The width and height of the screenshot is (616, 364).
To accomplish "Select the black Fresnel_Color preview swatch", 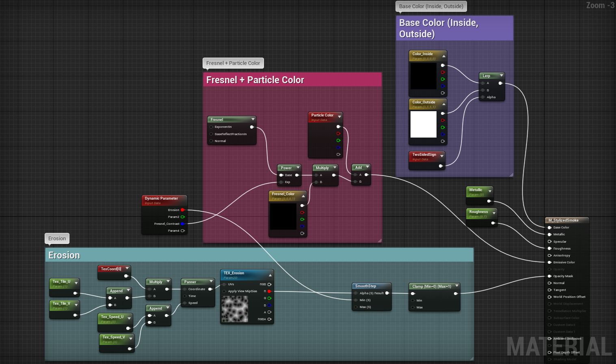I will 283,216.
